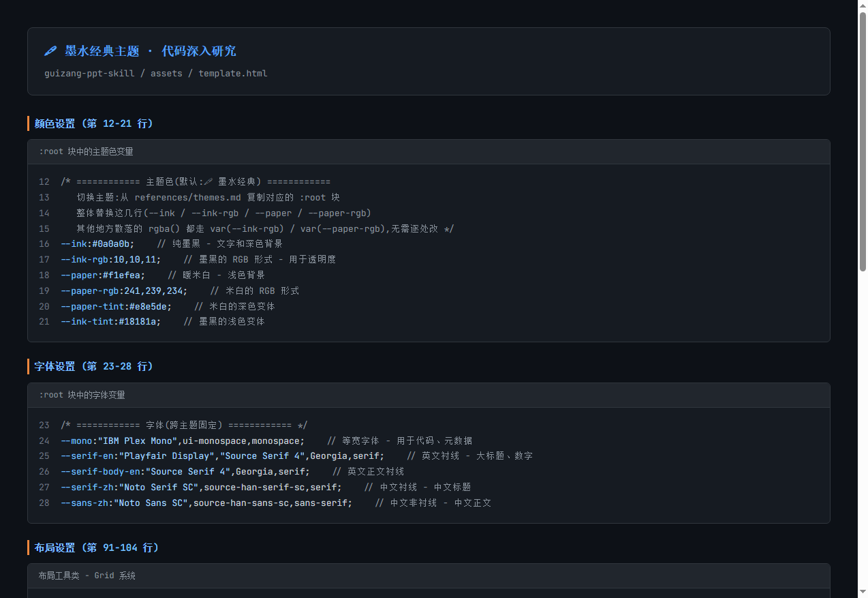The width and height of the screenshot is (868, 598).
Task: Click the code block header 布局工具类 - Grid 系统
Action: [x=87, y=576]
